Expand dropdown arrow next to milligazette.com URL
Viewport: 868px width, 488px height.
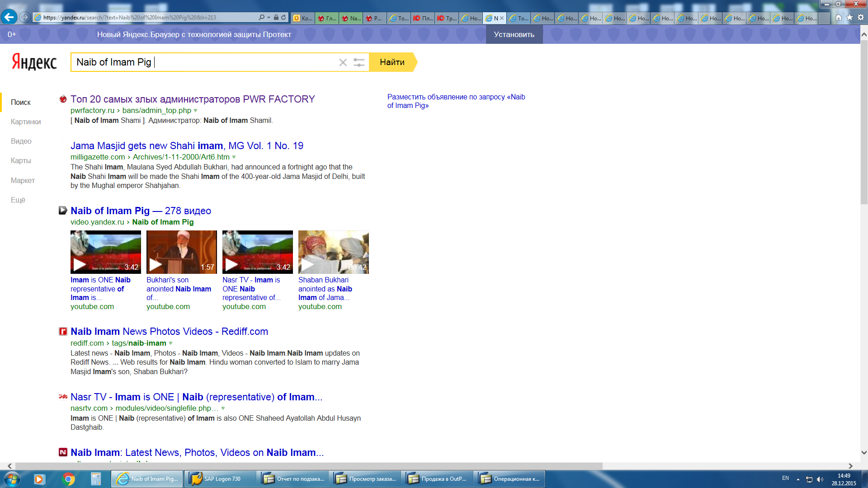[x=234, y=157]
